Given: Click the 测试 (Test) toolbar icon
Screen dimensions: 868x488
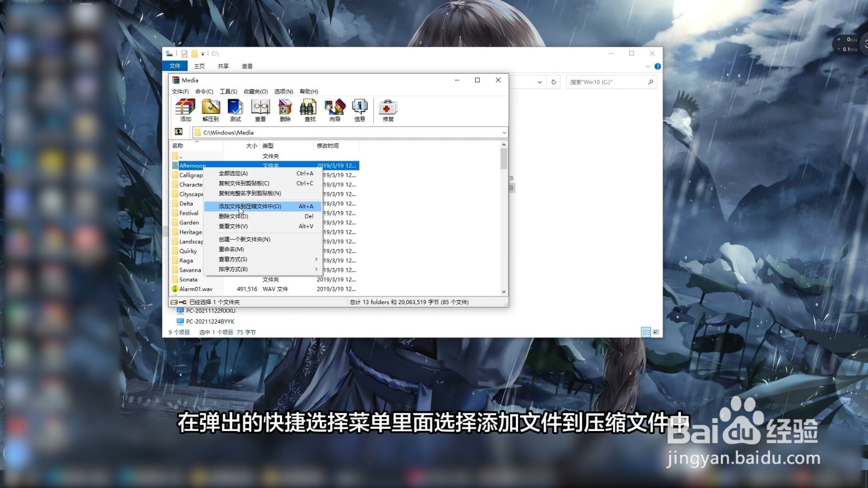Looking at the screenshot, I should 235,111.
